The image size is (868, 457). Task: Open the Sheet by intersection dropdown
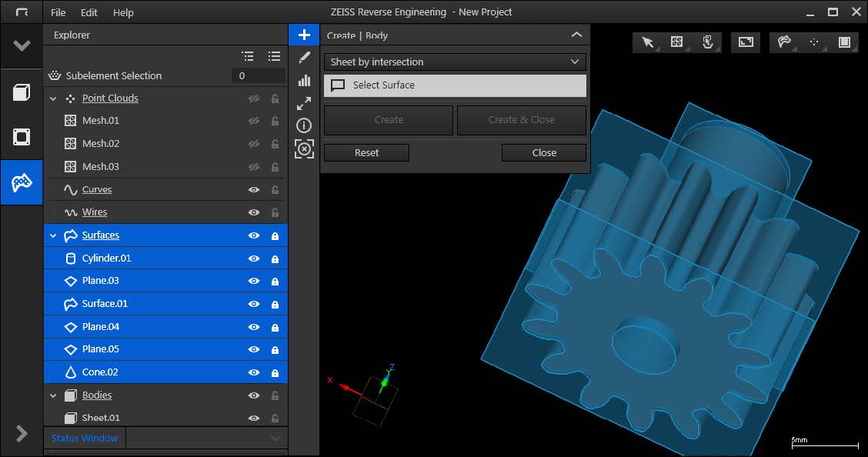(x=455, y=62)
